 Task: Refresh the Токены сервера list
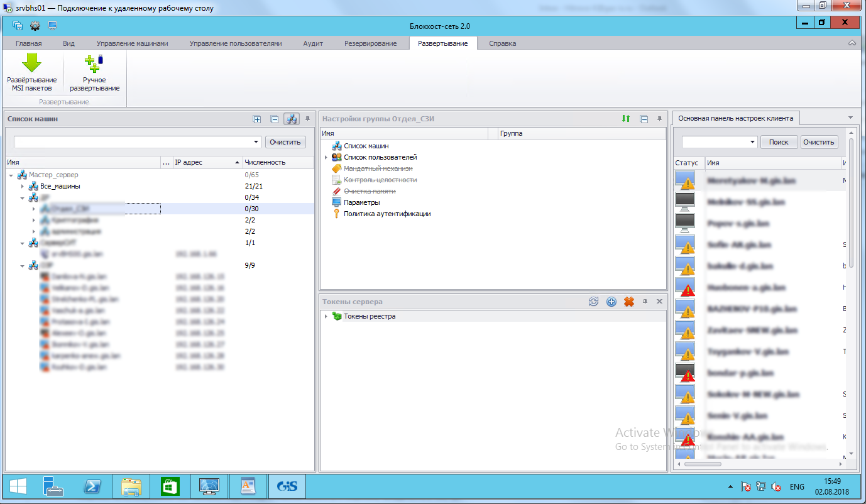[x=593, y=302]
